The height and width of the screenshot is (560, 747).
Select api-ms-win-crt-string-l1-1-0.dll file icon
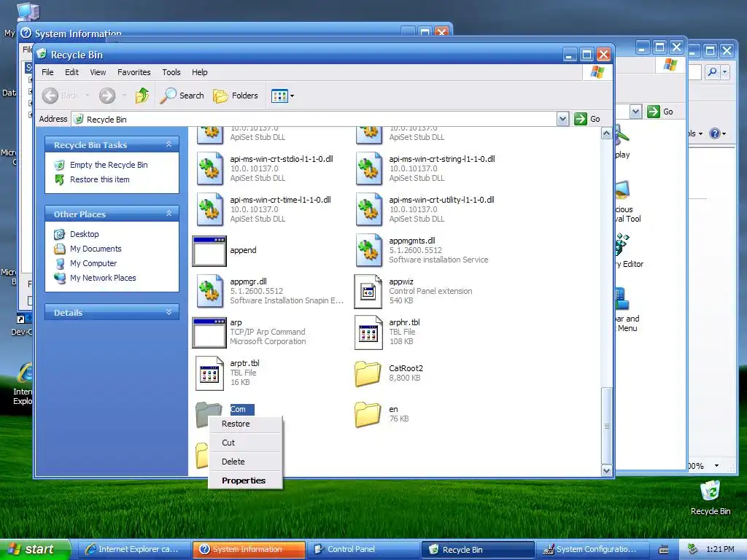(x=368, y=168)
